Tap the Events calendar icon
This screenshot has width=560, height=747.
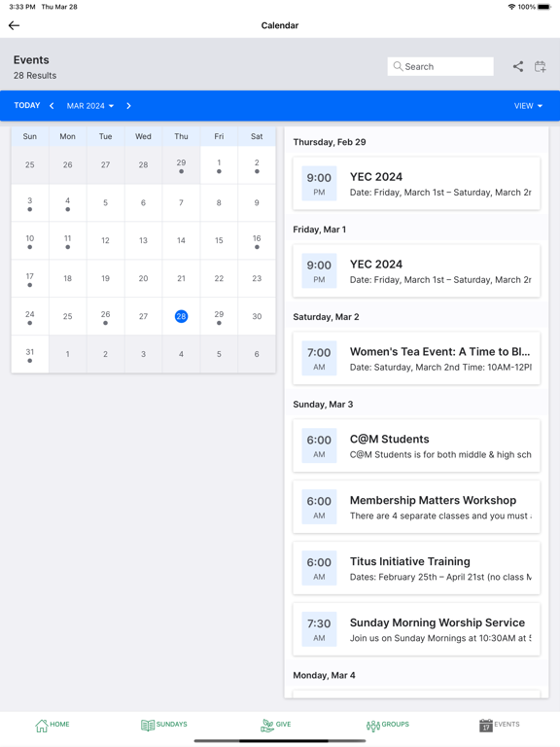coord(486,725)
